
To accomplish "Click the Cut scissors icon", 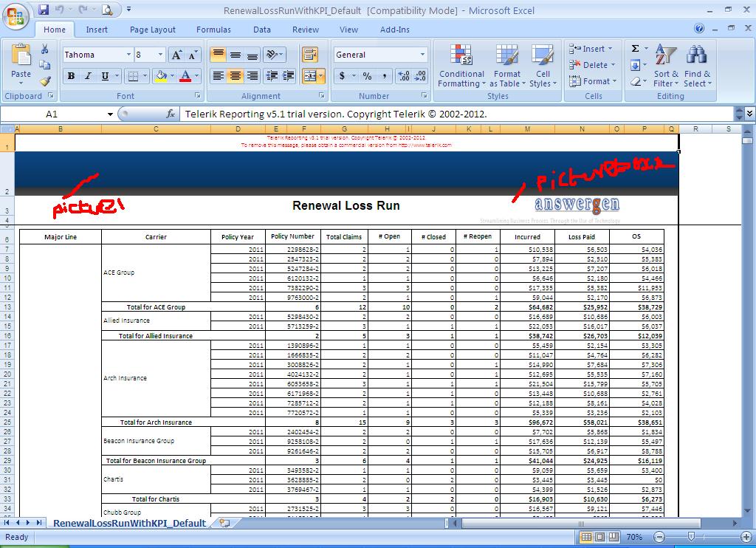I will (x=45, y=49).
